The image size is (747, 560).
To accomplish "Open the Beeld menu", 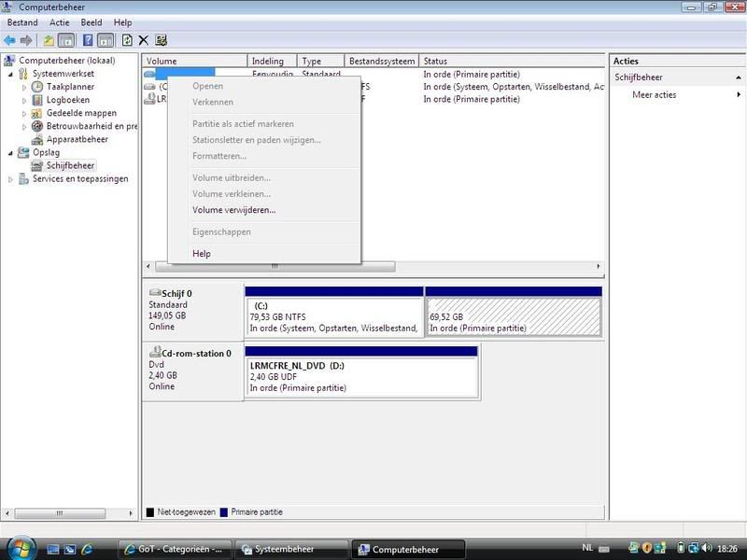I will point(92,22).
